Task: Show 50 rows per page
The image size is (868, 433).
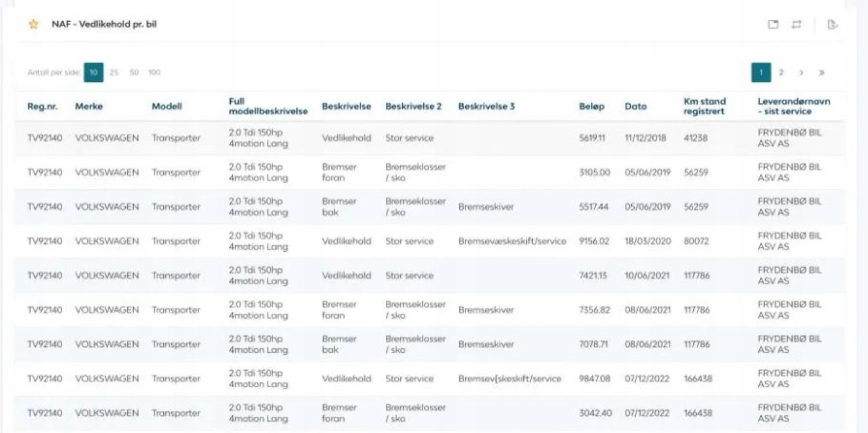Action: pyautogui.click(x=134, y=72)
